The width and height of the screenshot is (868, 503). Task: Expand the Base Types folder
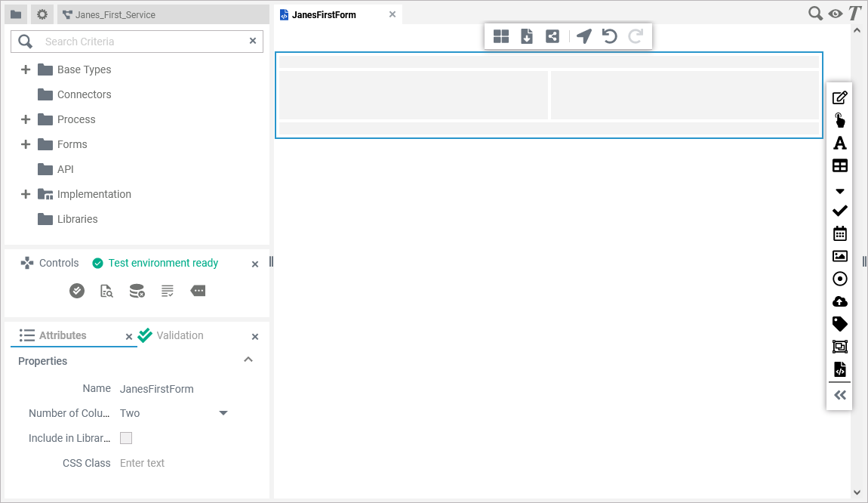(x=25, y=69)
